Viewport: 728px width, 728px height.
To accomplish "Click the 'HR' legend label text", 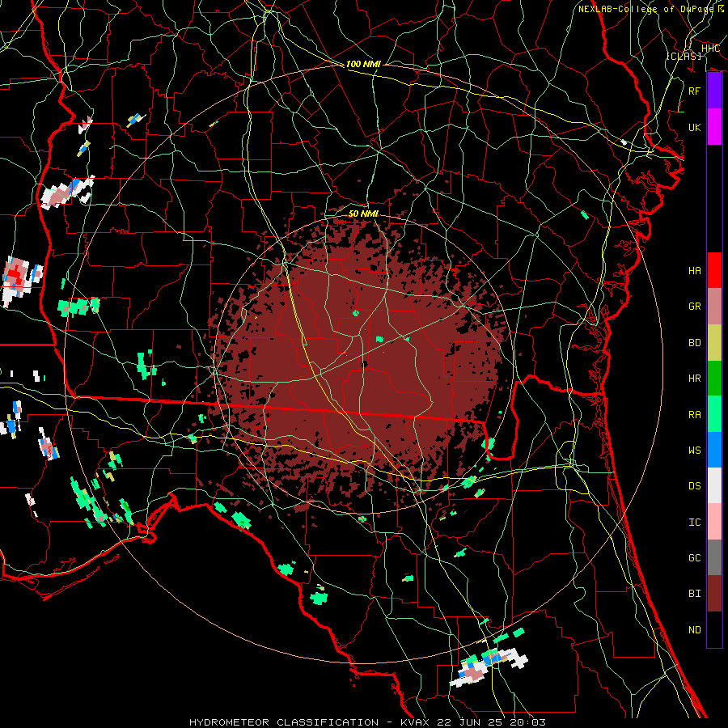I will pyautogui.click(x=694, y=379).
